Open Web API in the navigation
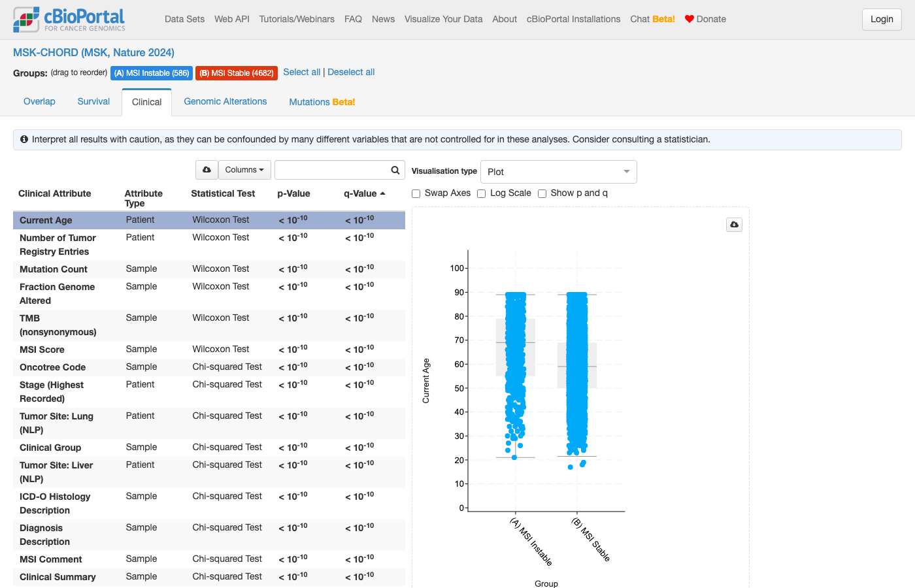Screen dimensions: 915x588 (x=232, y=19)
